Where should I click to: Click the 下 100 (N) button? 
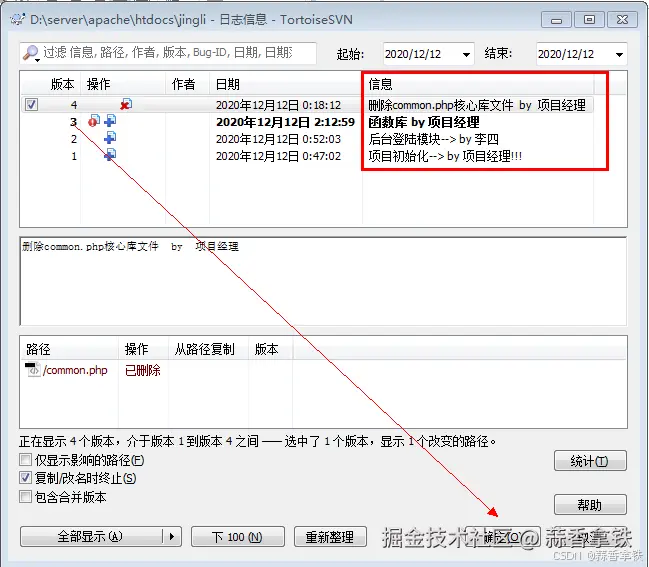click(238, 537)
